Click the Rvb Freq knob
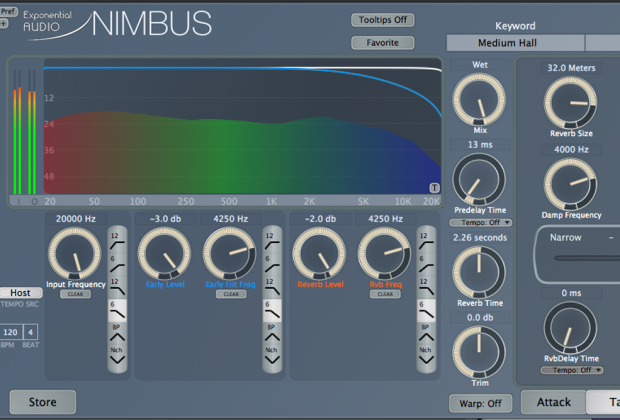 [384, 254]
